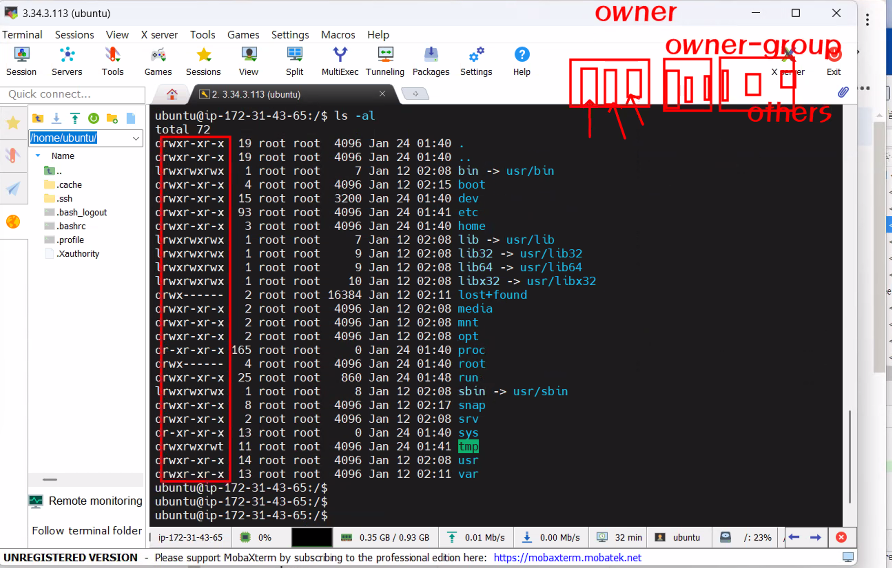The width and height of the screenshot is (892, 568).
Task: Select the .Xauthority file
Action: point(78,254)
